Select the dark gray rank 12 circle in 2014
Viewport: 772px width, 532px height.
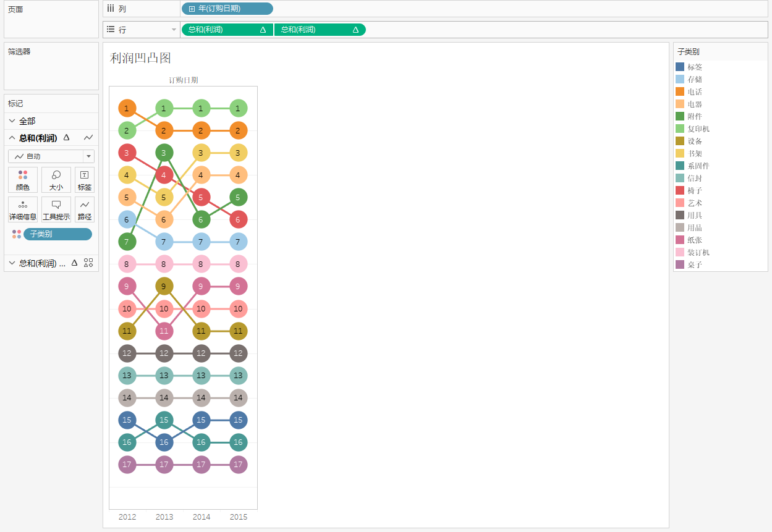coord(201,353)
